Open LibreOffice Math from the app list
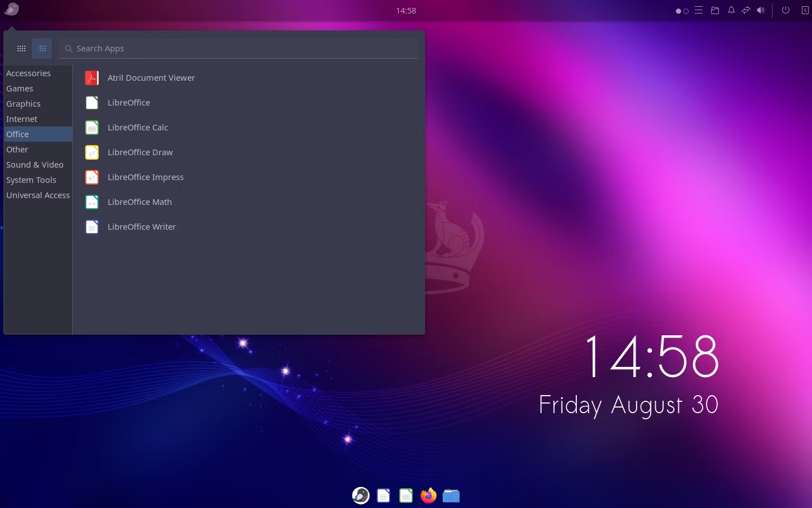Viewport: 812px width, 508px height. (x=139, y=202)
